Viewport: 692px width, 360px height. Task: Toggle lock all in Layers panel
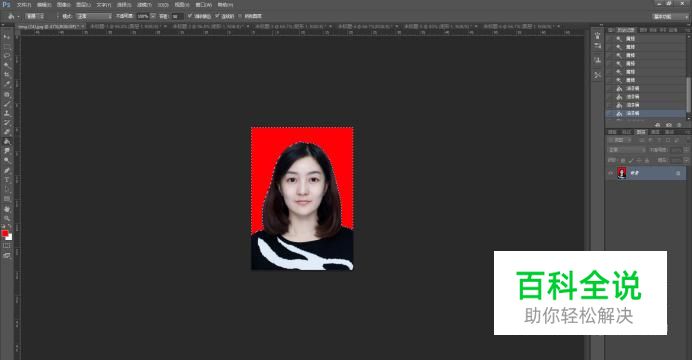tap(646, 161)
